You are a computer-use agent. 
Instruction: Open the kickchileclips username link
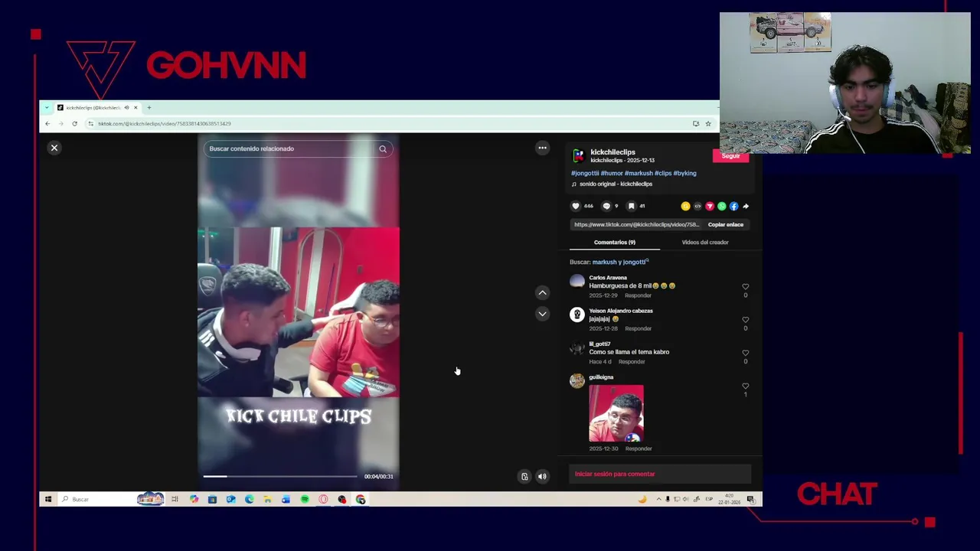coord(612,152)
